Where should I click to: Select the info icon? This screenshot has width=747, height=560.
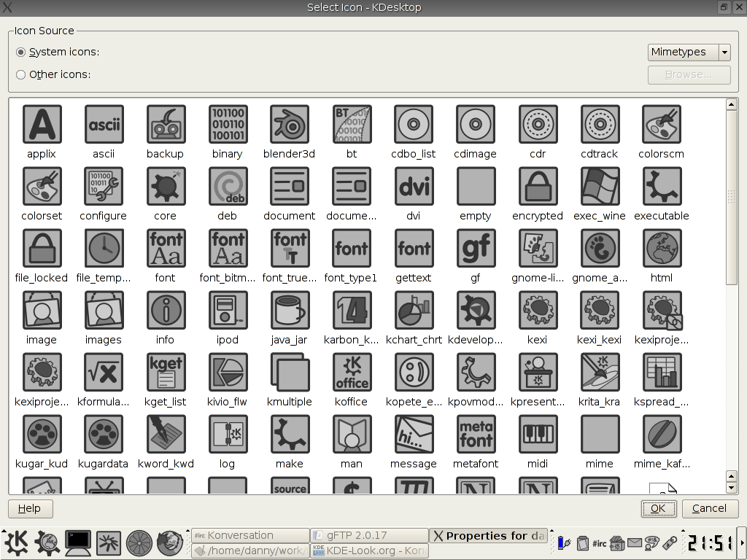click(166, 310)
